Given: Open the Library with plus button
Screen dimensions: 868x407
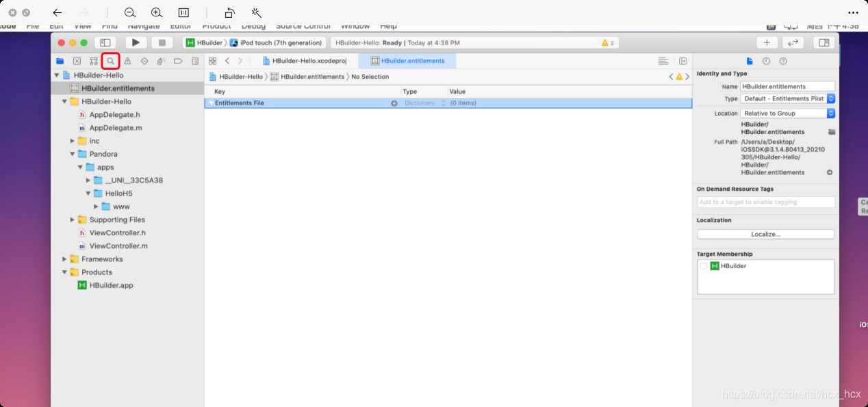Looking at the screenshot, I should [x=767, y=42].
